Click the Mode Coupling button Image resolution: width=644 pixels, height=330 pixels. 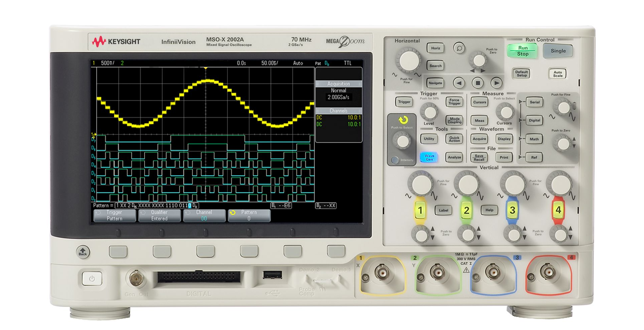point(454,120)
